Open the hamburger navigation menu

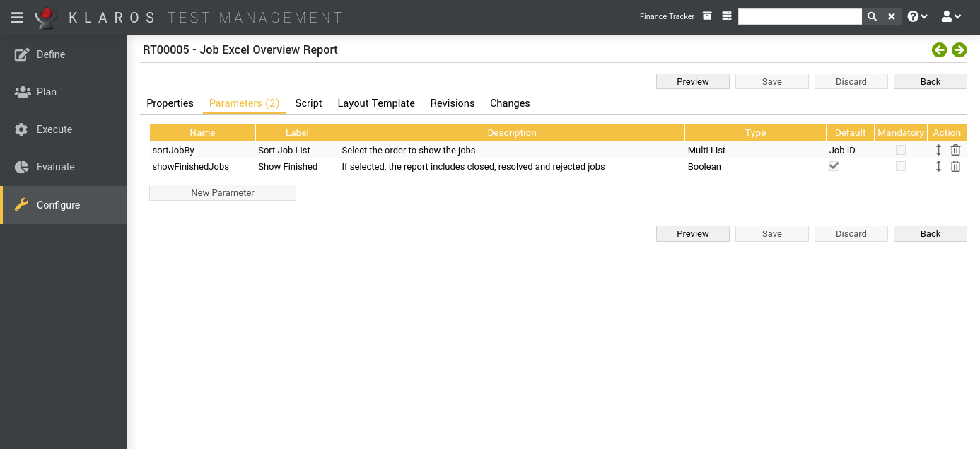click(x=17, y=17)
